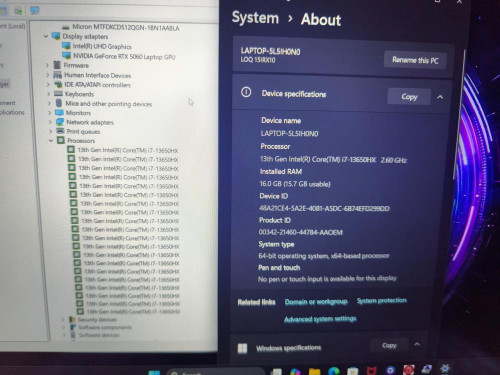
Task: Click the taskbar Search box
Action: (216, 372)
